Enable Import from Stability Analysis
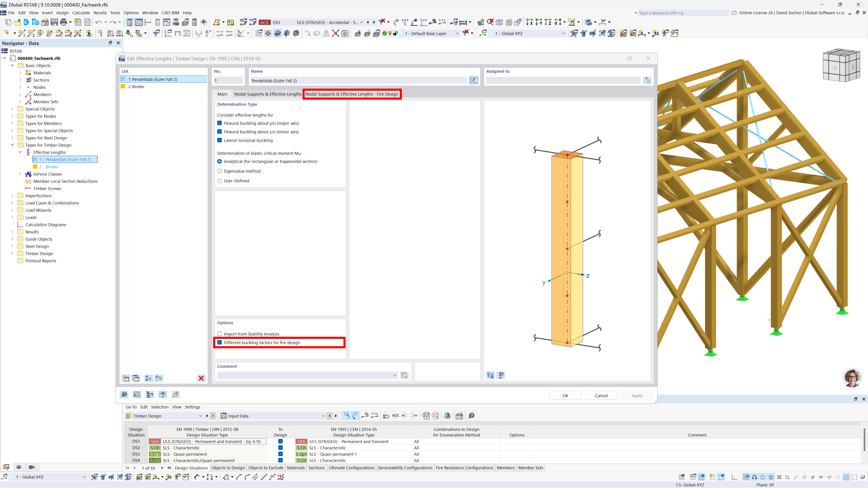Screen dimensions: 868x488 pyautogui.click(x=220, y=334)
